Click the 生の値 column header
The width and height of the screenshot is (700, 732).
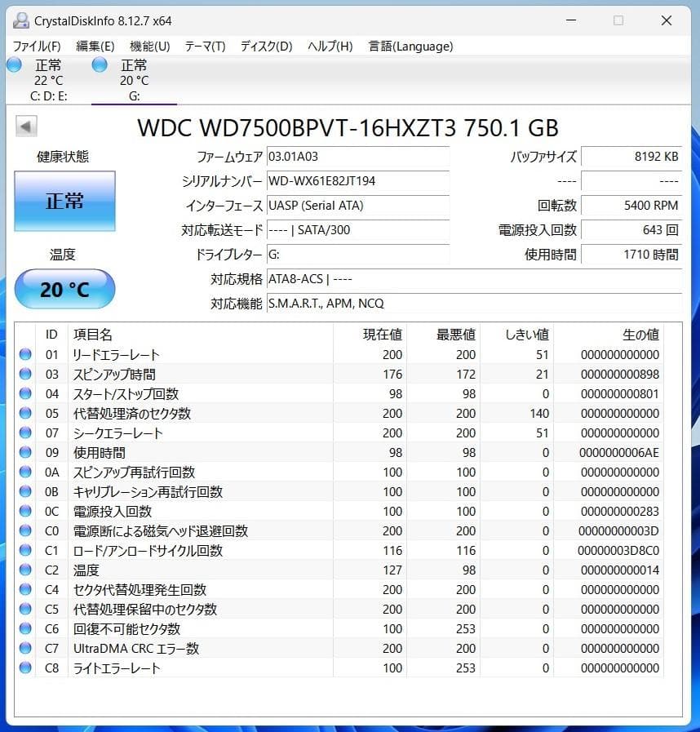click(640, 335)
